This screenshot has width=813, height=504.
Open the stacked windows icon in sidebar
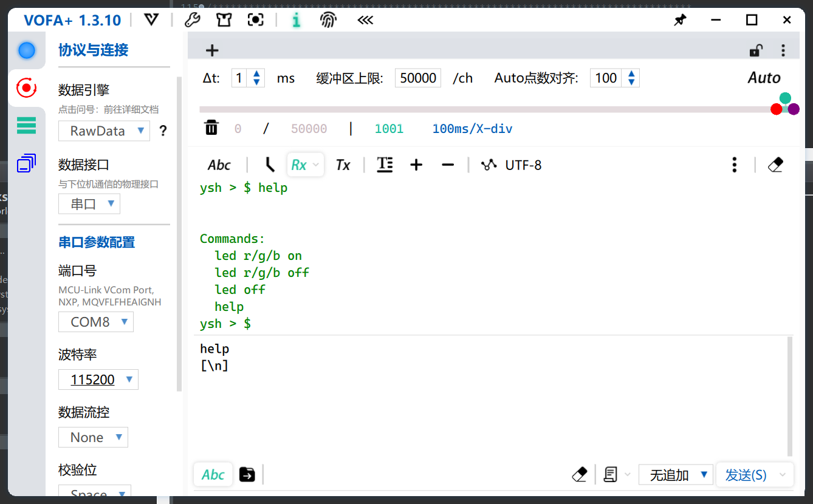click(x=26, y=163)
